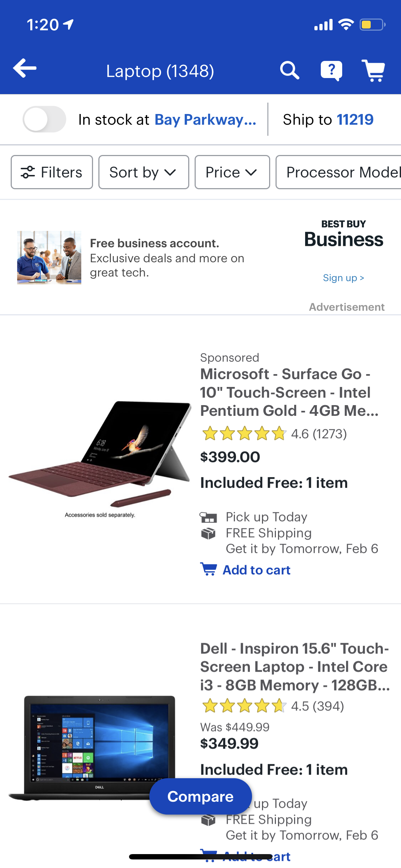Open Microsoft Surface Go product title

pyautogui.click(x=289, y=392)
